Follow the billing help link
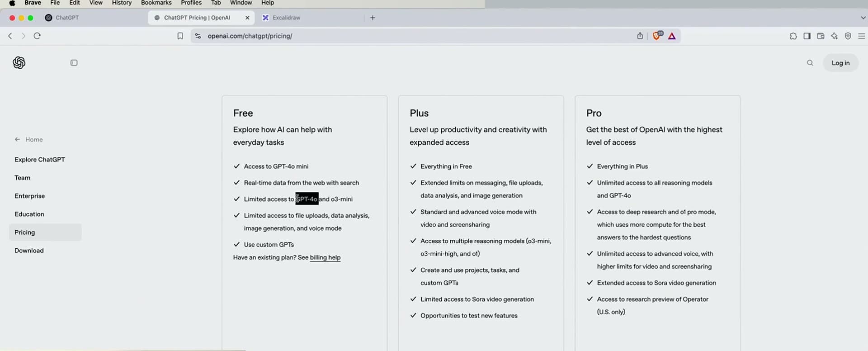Viewport: 868px width, 351px height. pos(325,257)
